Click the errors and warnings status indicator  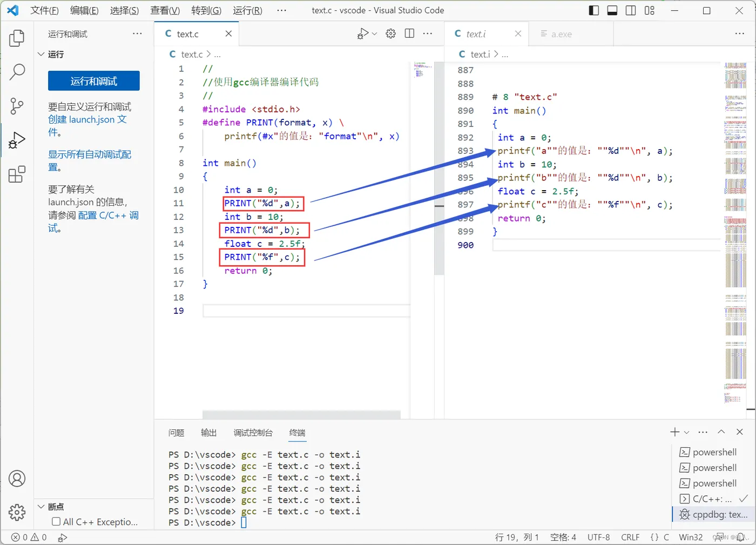[x=29, y=537]
